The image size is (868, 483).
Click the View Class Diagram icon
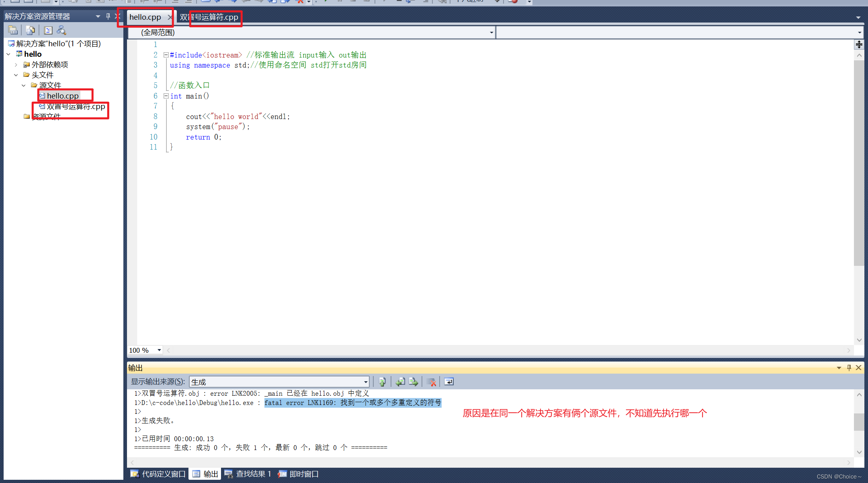[61, 30]
